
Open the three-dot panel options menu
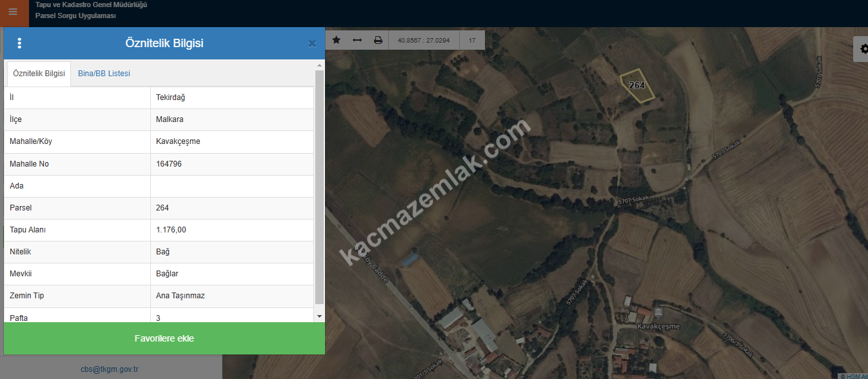click(19, 43)
